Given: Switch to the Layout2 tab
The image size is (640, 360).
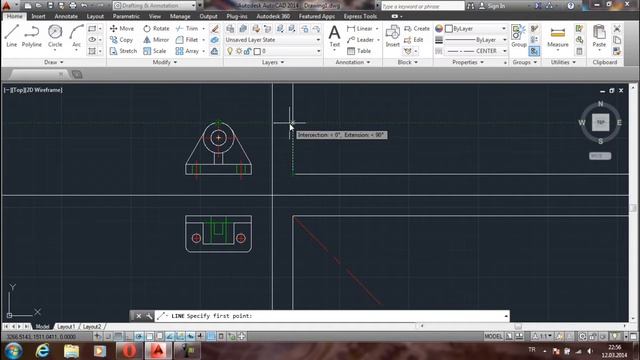Looking at the screenshot, I should pos(92,327).
